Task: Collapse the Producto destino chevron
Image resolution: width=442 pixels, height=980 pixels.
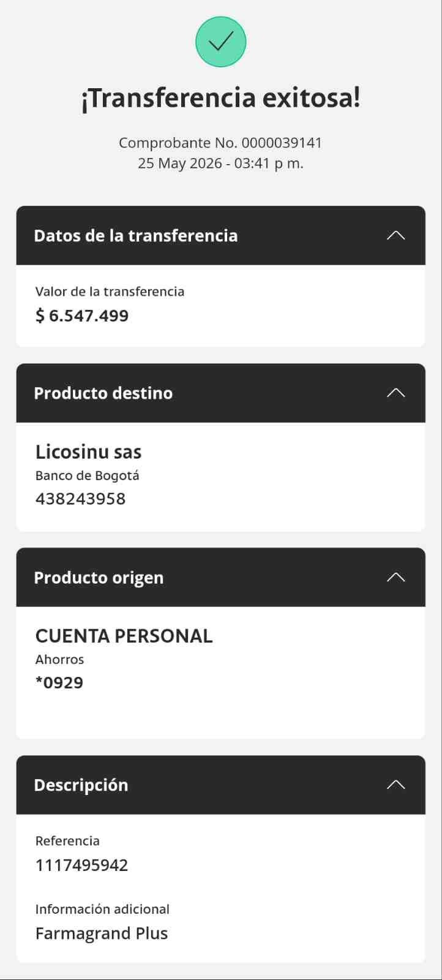Action: point(396,393)
